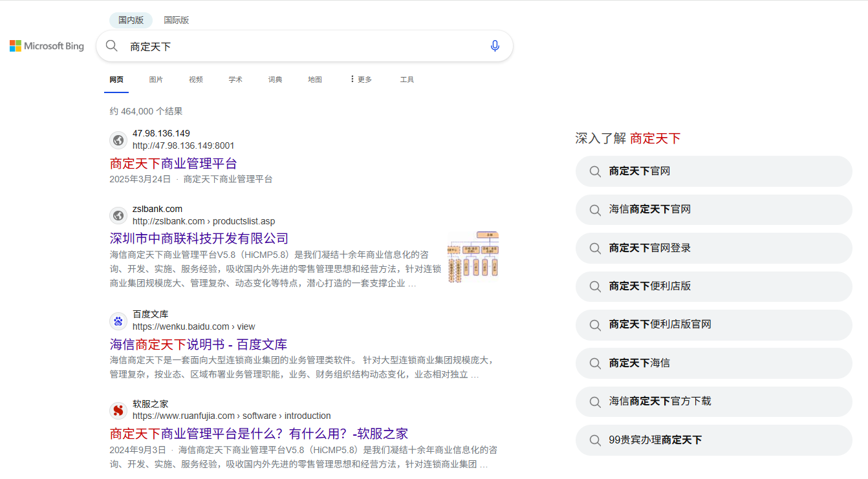The width and height of the screenshot is (868, 479).
Task: Click the org chart result thumbnail
Action: 473,256
